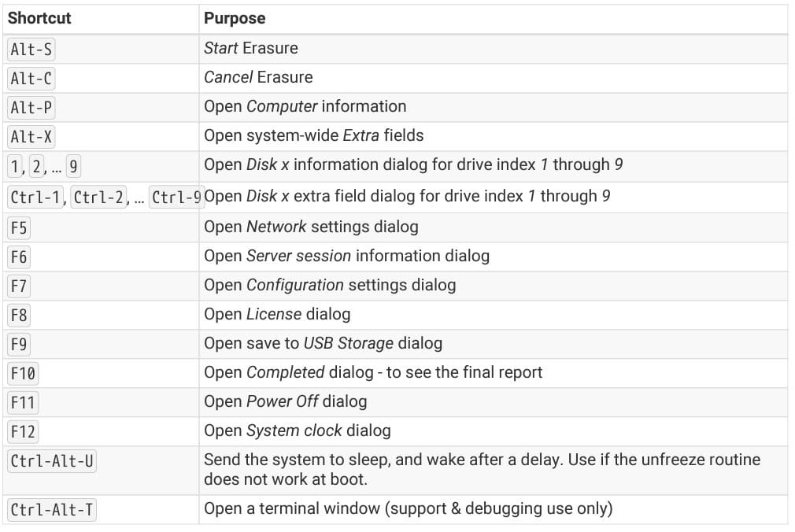The height and width of the screenshot is (532, 795).
Task: Click the 'Start Erasure' description text
Action: coord(250,48)
